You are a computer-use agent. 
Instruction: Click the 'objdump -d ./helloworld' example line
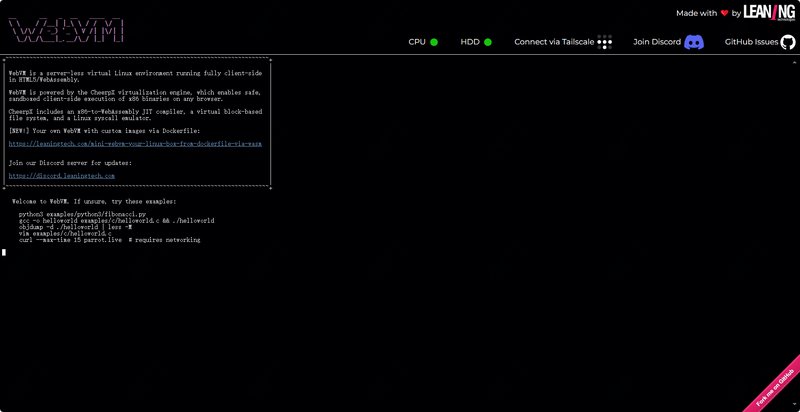coord(76,227)
